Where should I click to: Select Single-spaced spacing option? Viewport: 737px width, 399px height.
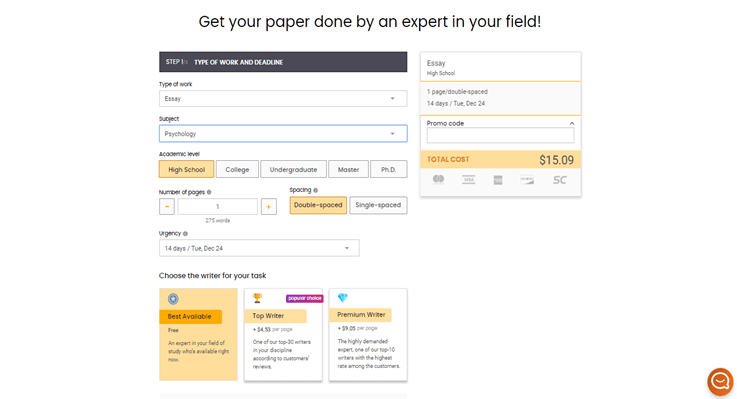tap(378, 205)
